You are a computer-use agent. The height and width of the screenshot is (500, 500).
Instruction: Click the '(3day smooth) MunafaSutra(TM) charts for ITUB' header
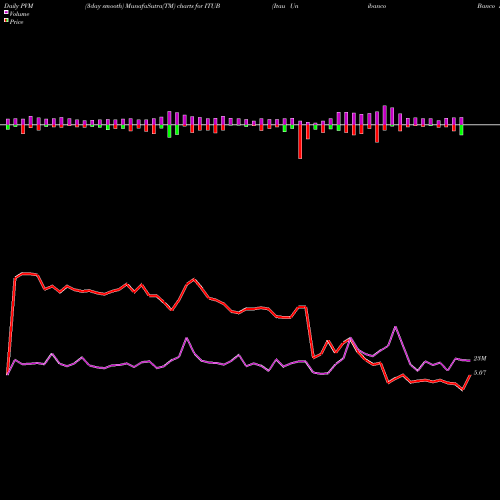coord(152,6)
